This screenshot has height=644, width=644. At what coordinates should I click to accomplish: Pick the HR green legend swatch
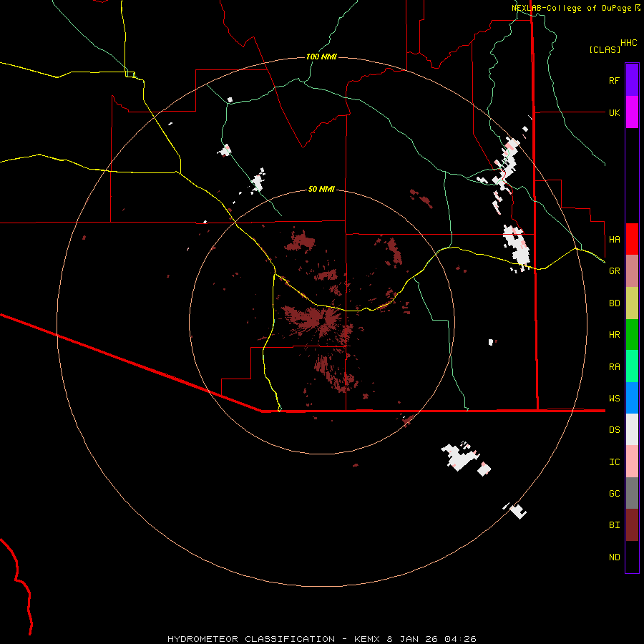coord(632,335)
